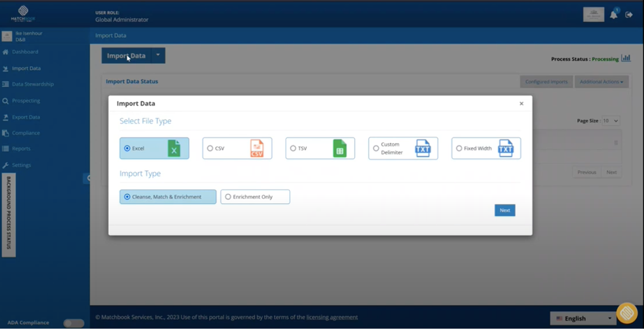Click the column grip icon in table
Screen dimensions: 644x331
616,143
